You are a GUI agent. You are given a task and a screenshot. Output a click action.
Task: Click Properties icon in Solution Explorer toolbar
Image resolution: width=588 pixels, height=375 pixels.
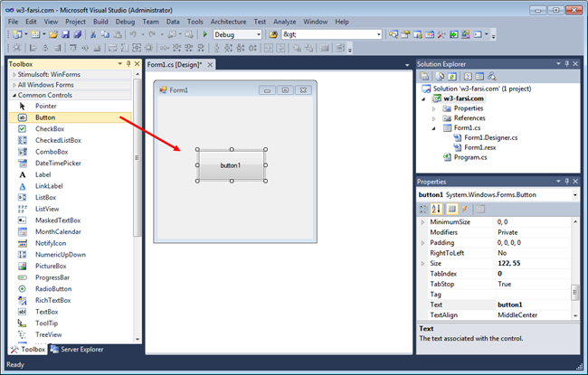(x=424, y=77)
